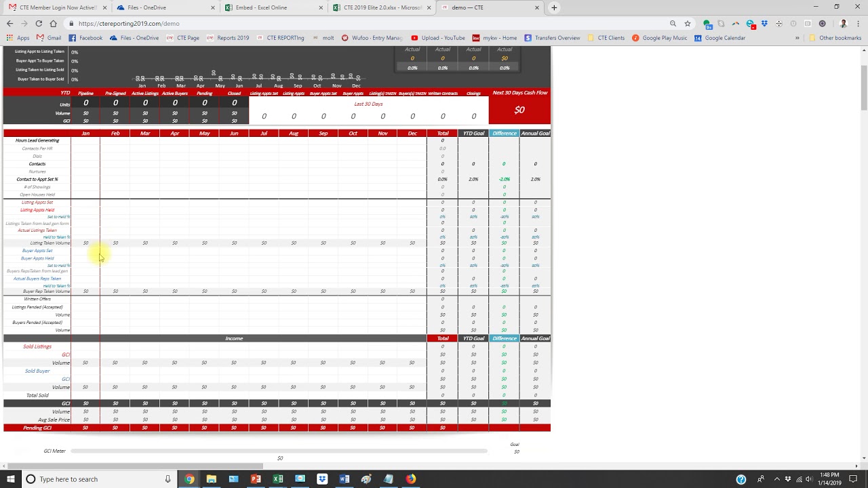Click the Pending GCI row label

point(37,428)
